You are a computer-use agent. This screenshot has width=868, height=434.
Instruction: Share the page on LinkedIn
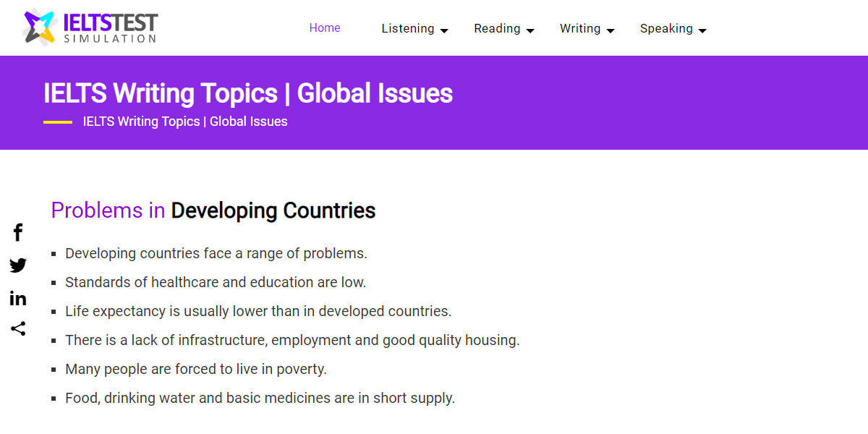point(17,297)
